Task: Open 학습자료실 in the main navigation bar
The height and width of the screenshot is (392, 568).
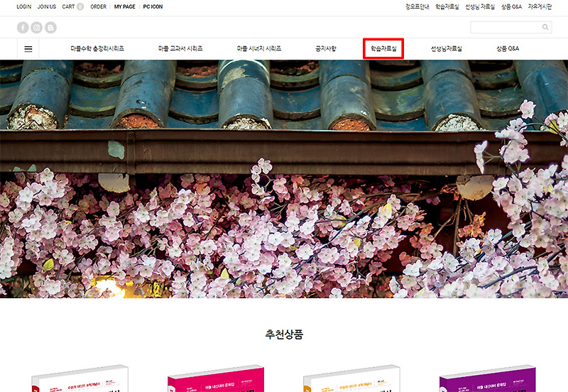Action: 383,48
